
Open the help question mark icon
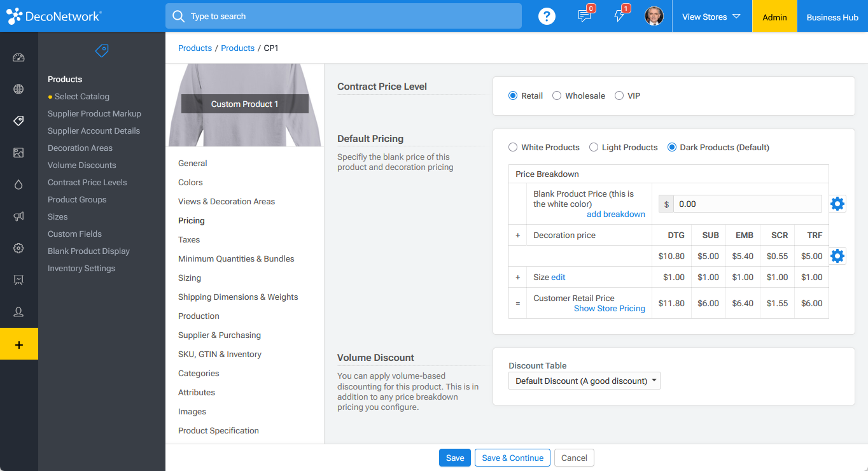pyautogui.click(x=547, y=17)
